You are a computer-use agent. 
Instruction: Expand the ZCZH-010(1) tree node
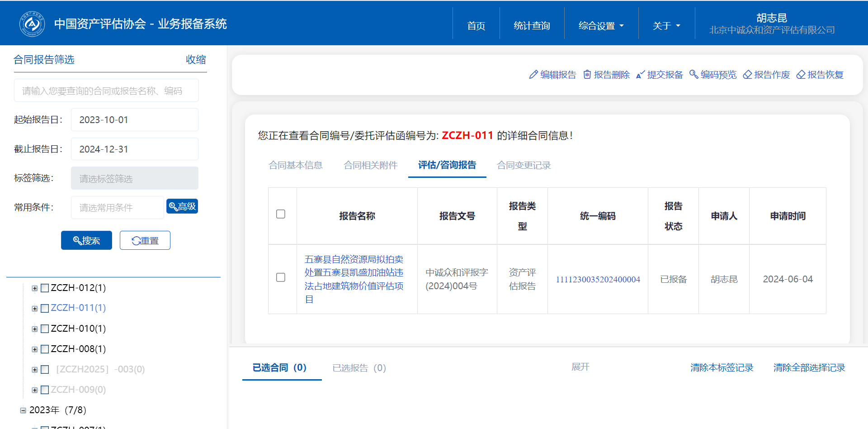[x=35, y=329]
